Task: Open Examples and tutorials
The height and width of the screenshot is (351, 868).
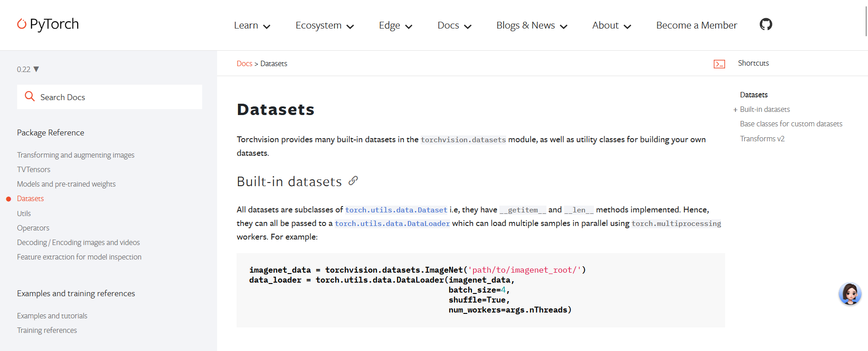Action: coord(52,316)
